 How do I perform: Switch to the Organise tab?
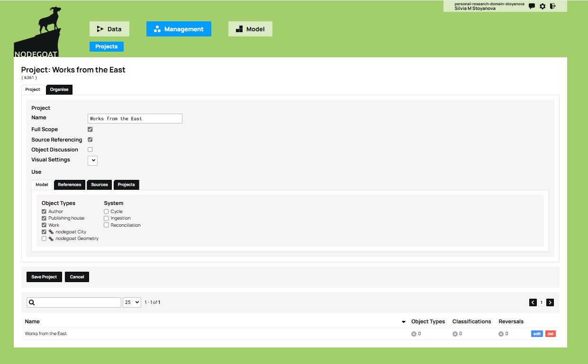pos(59,89)
